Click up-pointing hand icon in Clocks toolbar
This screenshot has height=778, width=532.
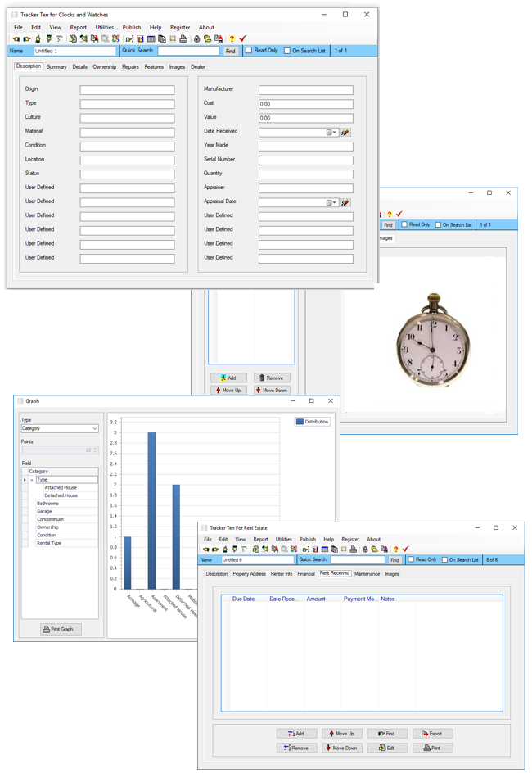tap(38, 38)
